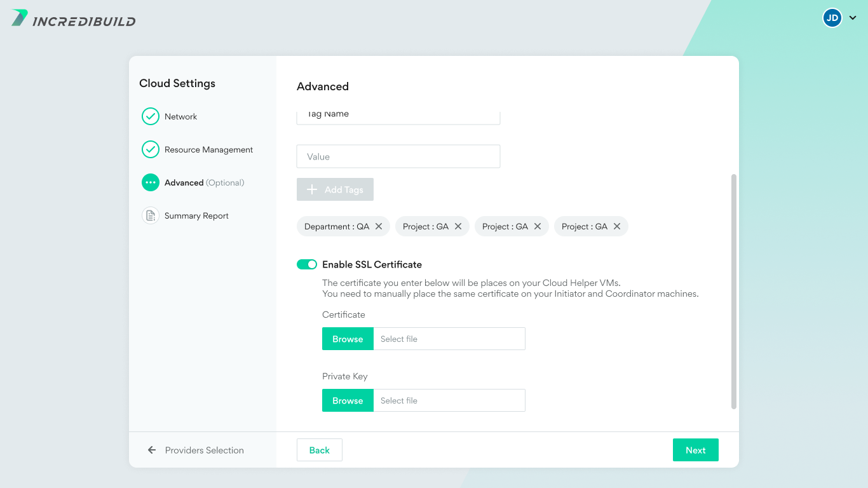The width and height of the screenshot is (868, 488).
Task: Click the Certificate Select file field
Action: (x=449, y=339)
